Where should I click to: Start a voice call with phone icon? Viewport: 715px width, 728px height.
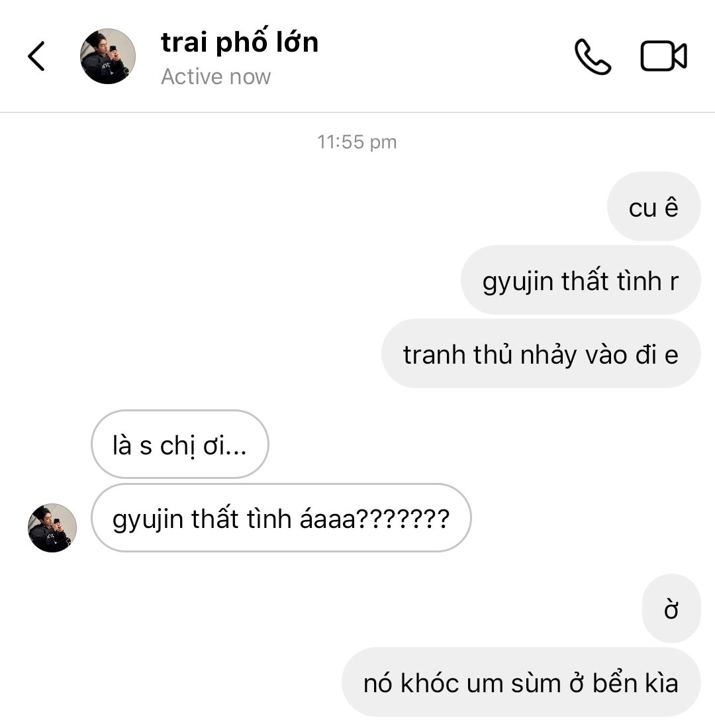(593, 57)
